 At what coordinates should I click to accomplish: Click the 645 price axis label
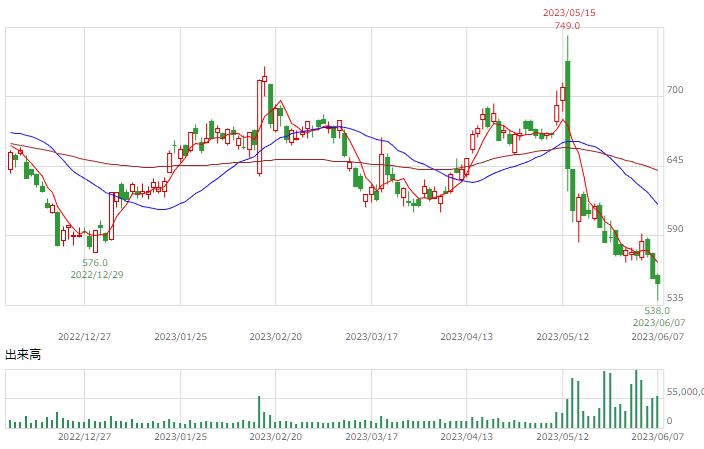[675, 160]
